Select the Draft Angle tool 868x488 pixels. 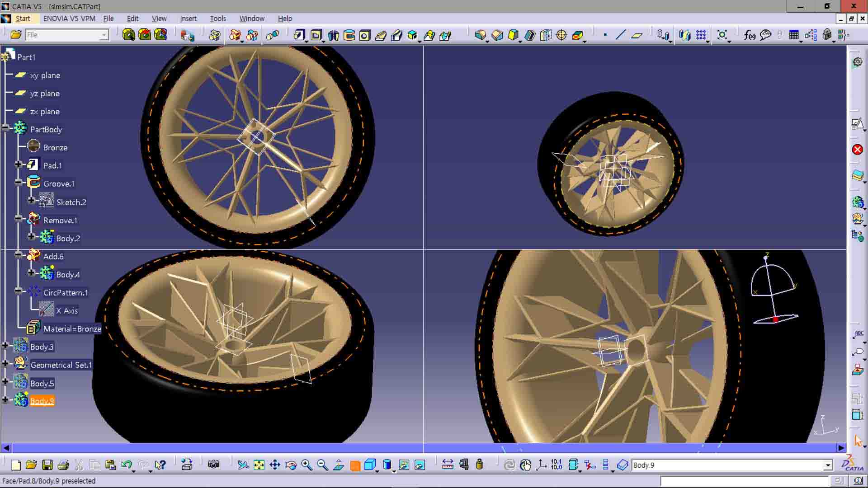click(x=513, y=35)
